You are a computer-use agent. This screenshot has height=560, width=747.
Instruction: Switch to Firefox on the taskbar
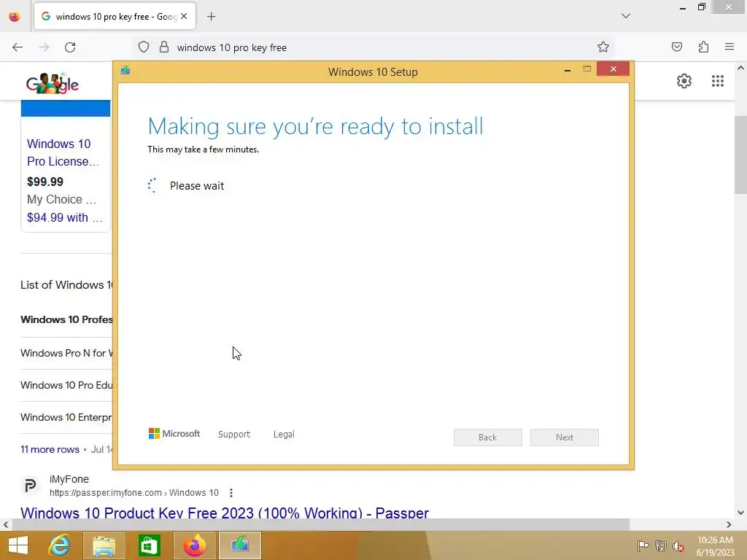194,545
